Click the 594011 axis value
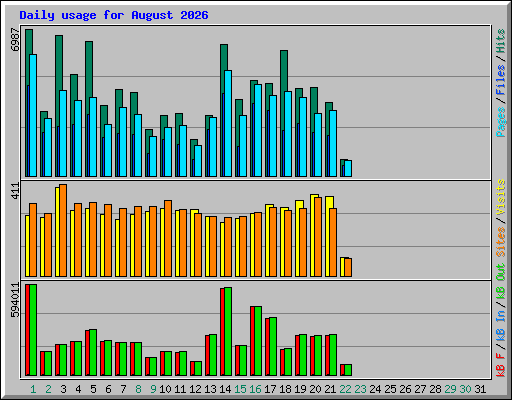Viewport: 512px width, 400px height. click(x=15, y=300)
